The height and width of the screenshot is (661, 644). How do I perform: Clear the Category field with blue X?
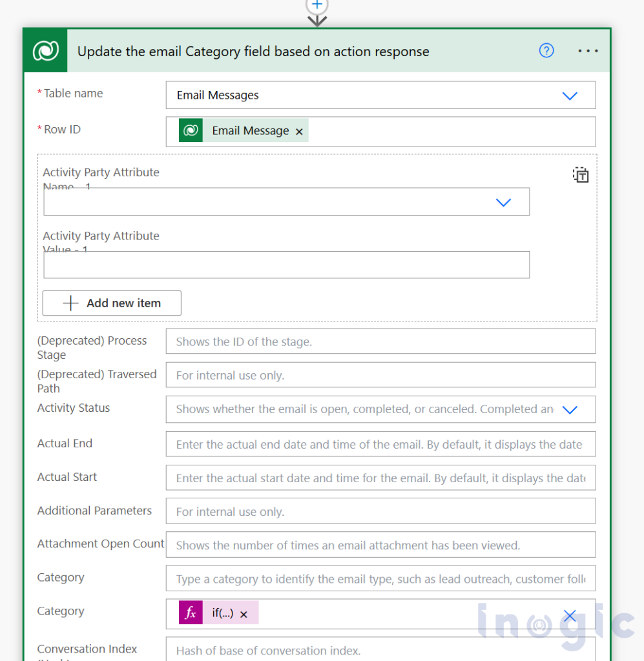click(570, 616)
